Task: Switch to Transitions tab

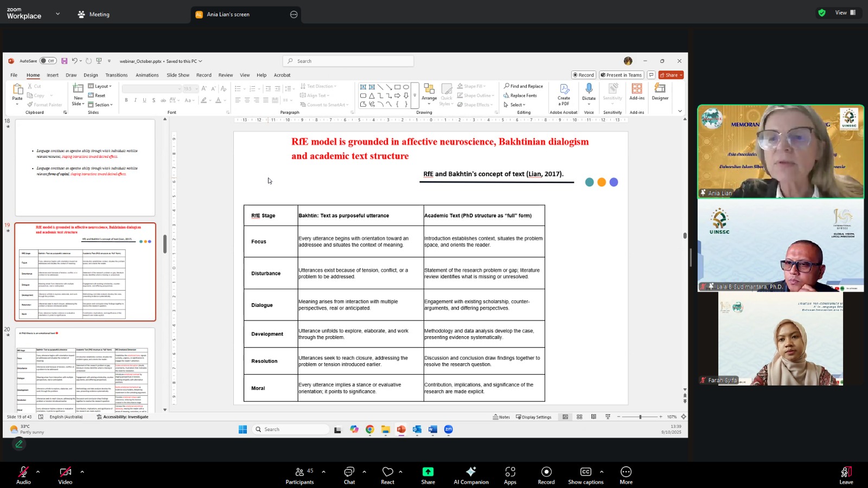Action: click(x=117, y=75)
